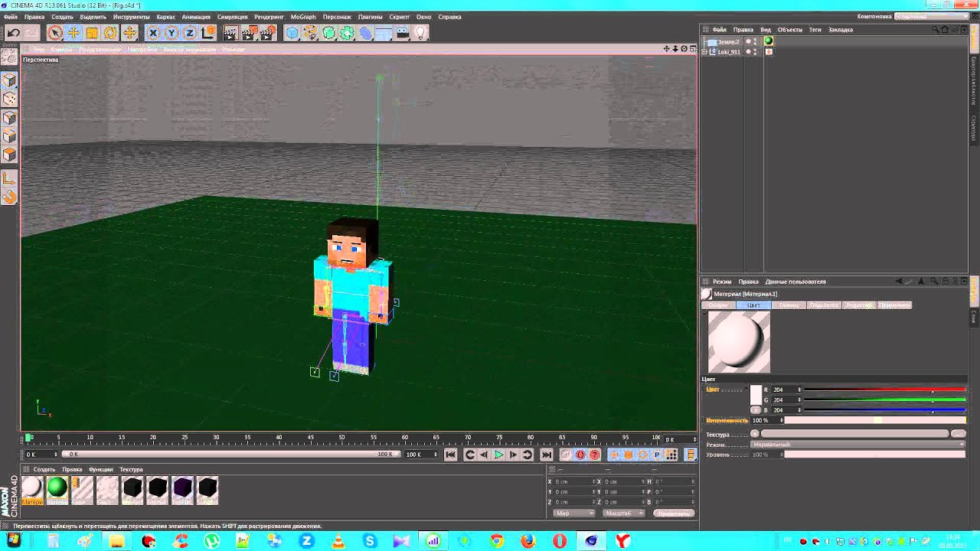The image size is (980, 551).
Task: Open the Компоновка layout dropdown
Action: coord(930,16)
